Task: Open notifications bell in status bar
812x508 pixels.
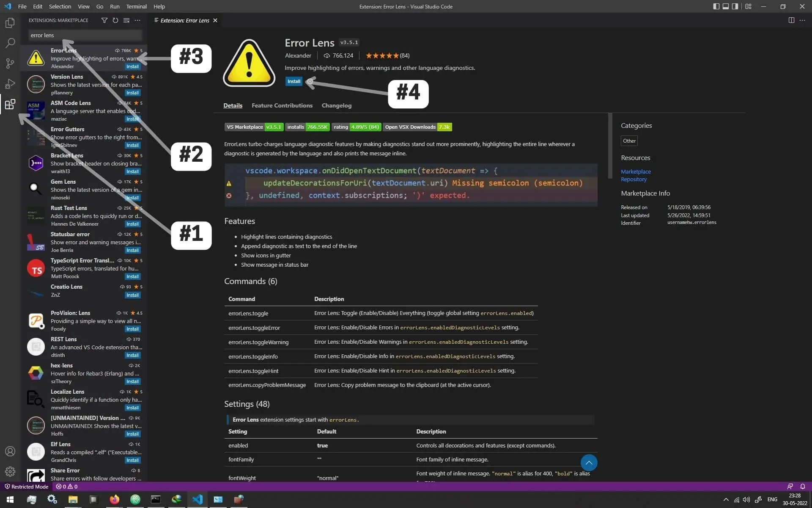Action: 802,486
